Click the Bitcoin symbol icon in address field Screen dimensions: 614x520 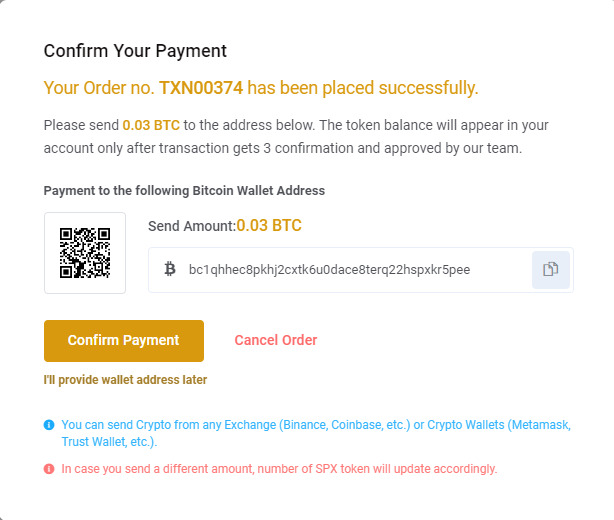pyautogui.click(x=169, y=269)
